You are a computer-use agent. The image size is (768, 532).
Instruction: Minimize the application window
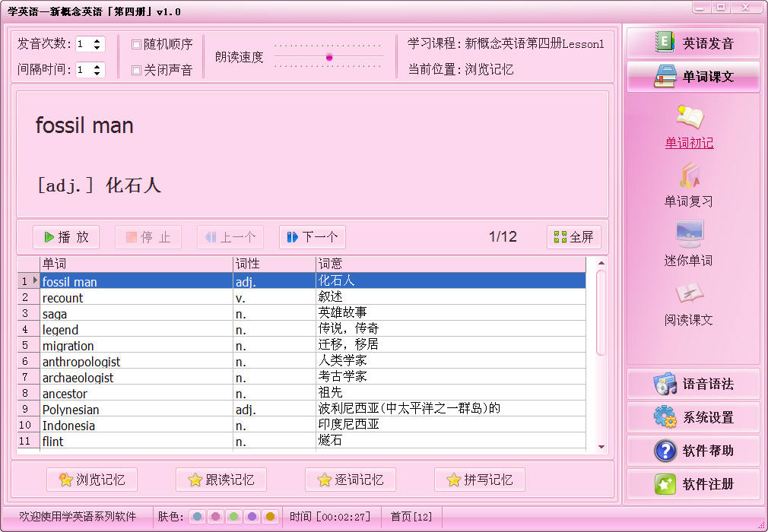coord(701,7)
